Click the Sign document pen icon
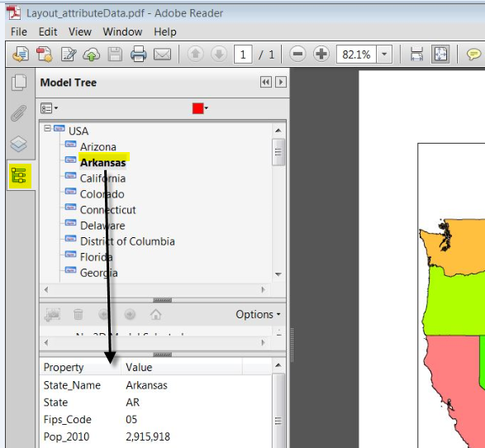The width and height of the screenshot is (485, 448). tap(69, 55)
